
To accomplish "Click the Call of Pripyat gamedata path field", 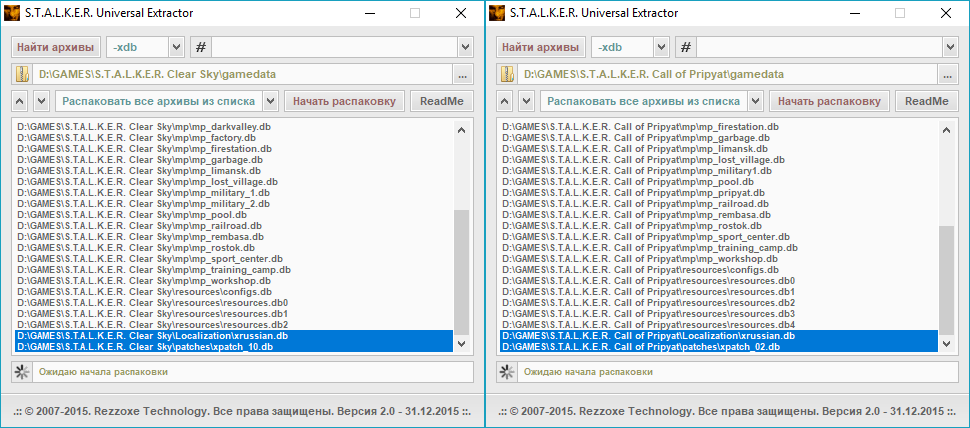I will click(x=728, y=74).
